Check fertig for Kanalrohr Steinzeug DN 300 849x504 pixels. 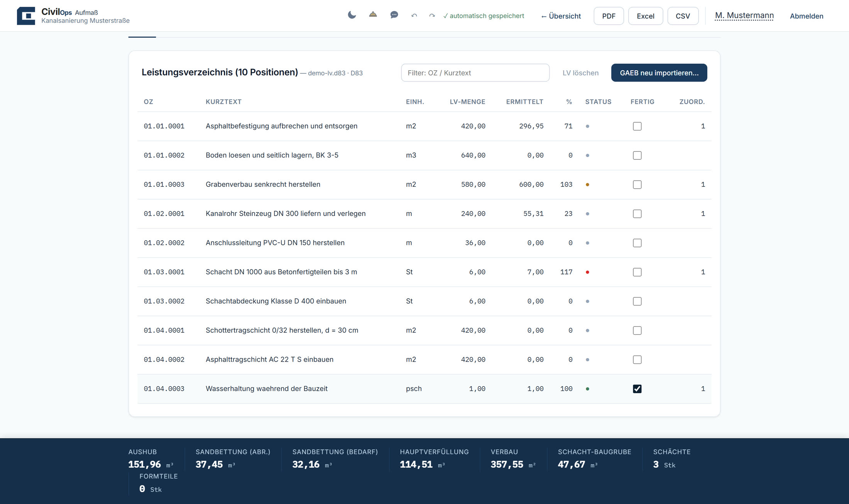[637, 214]
